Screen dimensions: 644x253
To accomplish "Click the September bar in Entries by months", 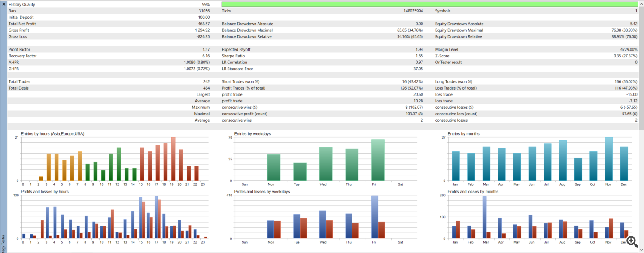I will click(x=578, y=169).
